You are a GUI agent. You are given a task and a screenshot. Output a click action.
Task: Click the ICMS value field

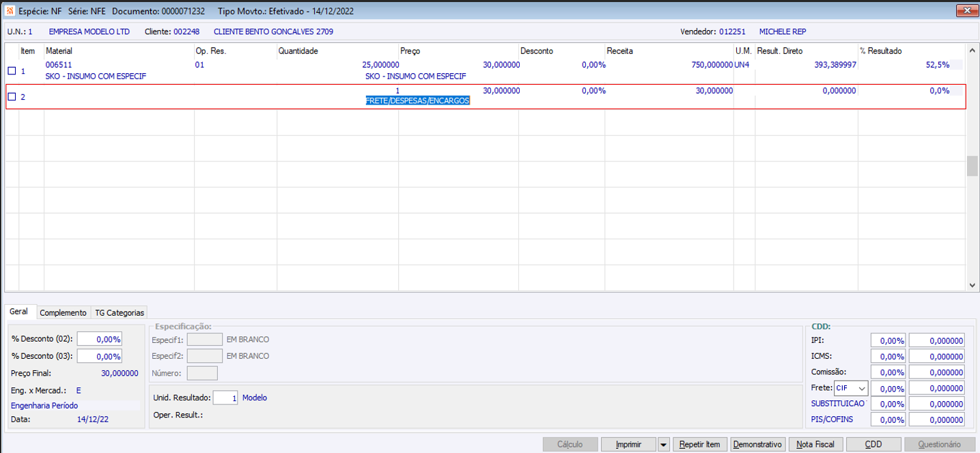pos(936,357)
